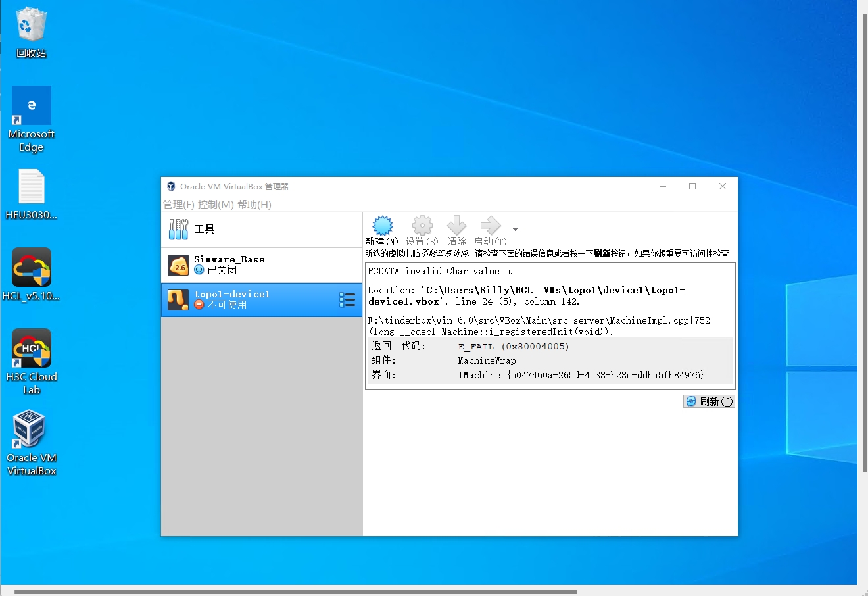Click the topo1-device1 VM icon

pyautogui.click(x=178, y=300)
